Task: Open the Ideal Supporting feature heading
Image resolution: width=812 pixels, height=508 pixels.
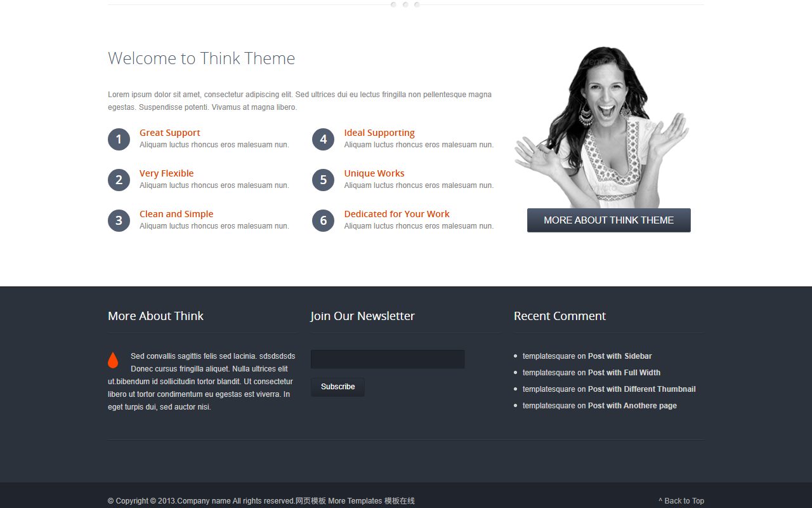Action: [379, 133]
